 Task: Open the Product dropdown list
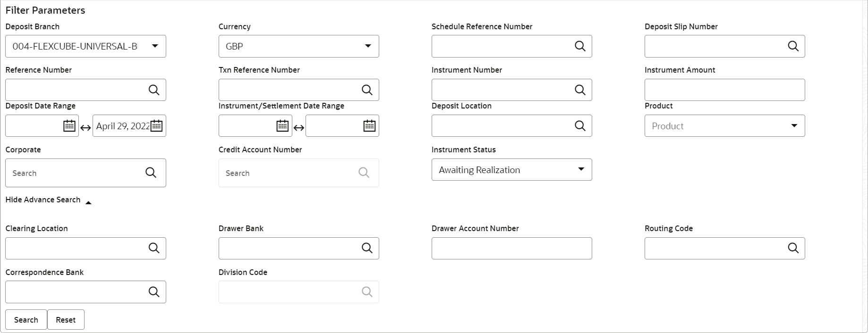coord(794,126)
